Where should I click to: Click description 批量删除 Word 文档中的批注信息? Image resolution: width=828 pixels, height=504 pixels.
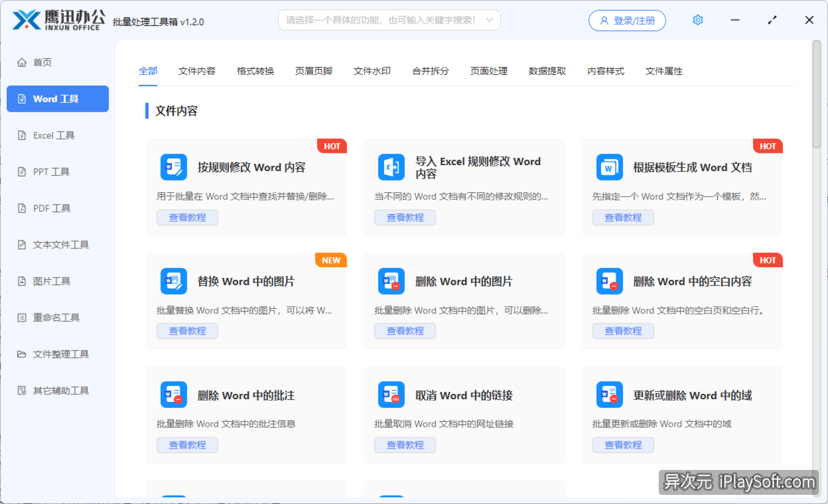[226, 424]
